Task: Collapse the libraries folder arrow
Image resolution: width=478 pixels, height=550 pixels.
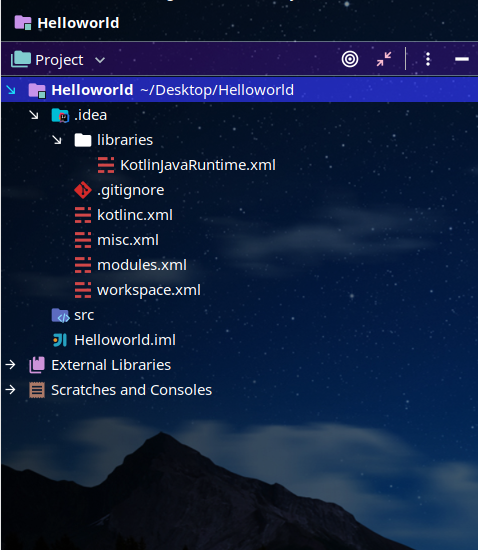Action: click(x=57, y=140)
